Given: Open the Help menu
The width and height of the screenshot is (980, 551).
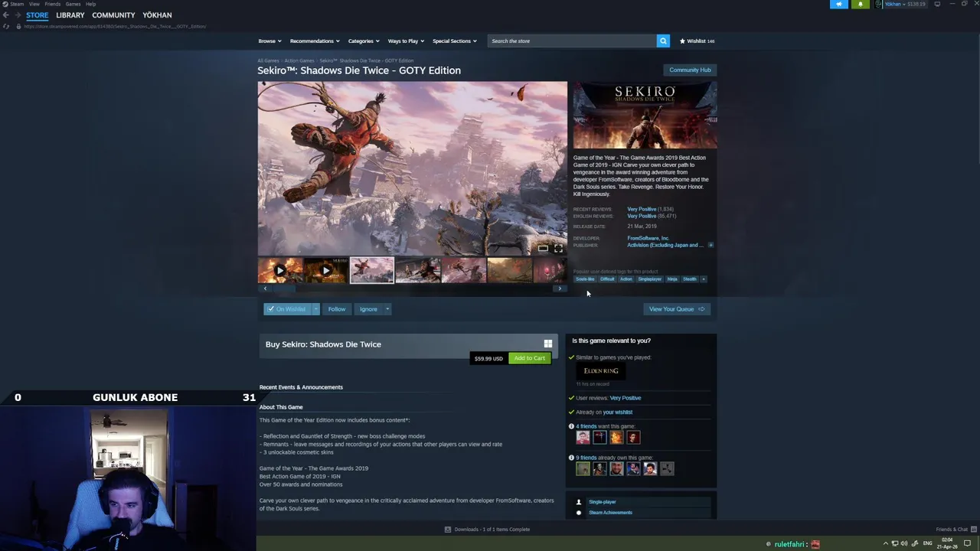Looking at the screenshot, I should click(x=91, y=4).
